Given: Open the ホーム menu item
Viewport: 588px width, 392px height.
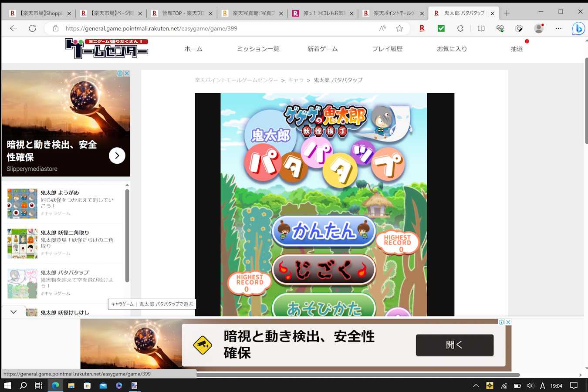Looking at the screenshot, I should point(193,49).
